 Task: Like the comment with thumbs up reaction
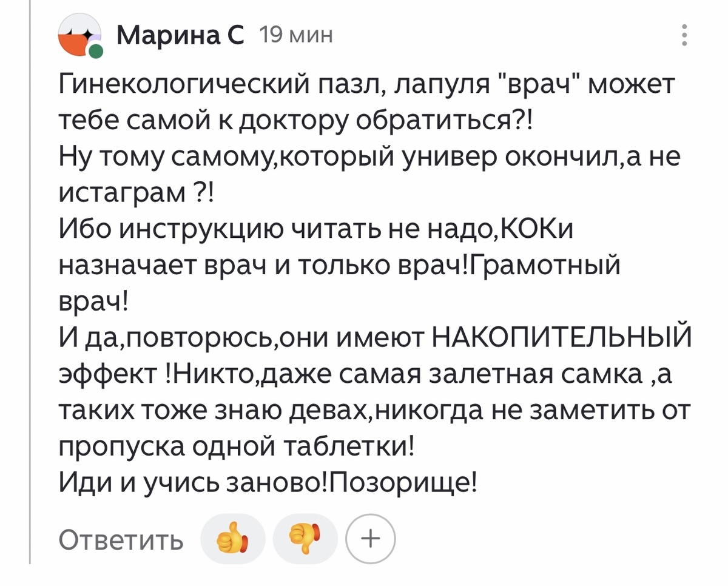(232, 537)
